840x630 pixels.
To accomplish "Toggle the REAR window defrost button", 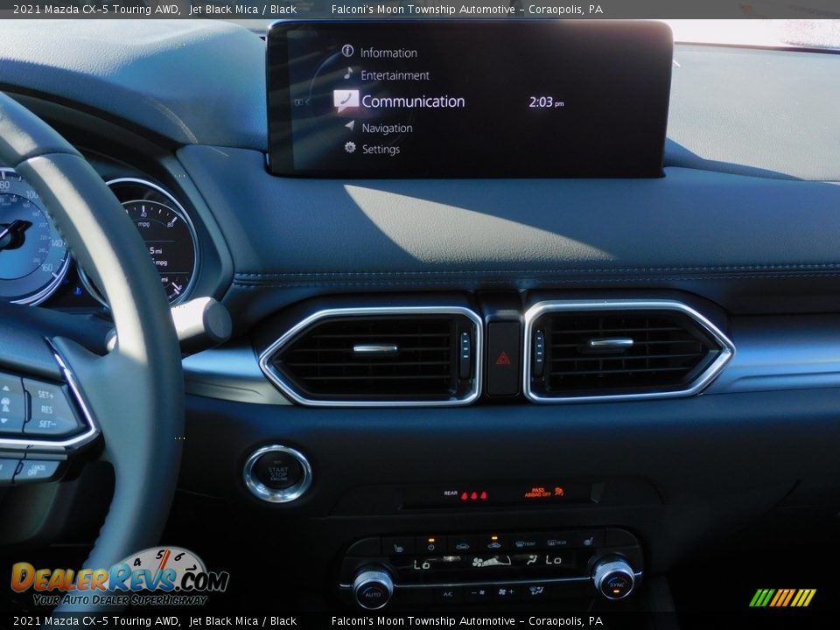I will [556, 542].
